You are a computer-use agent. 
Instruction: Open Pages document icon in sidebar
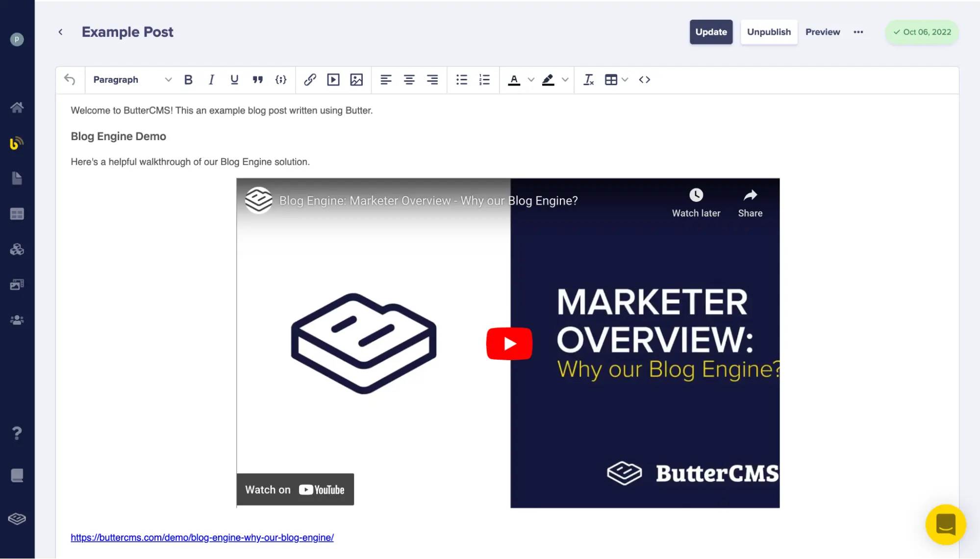tap(17, 178)
